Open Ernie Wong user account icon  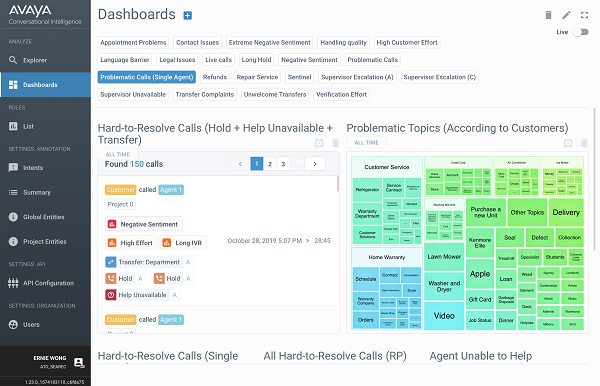79,362
